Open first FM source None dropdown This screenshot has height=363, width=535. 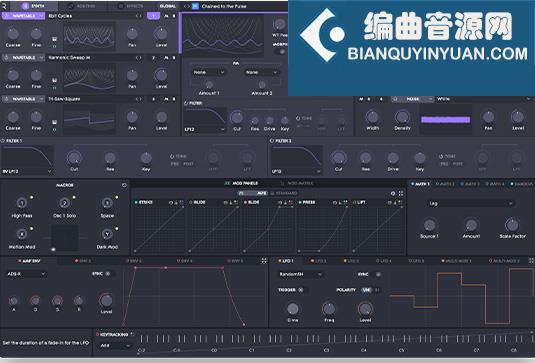(208, 72)
